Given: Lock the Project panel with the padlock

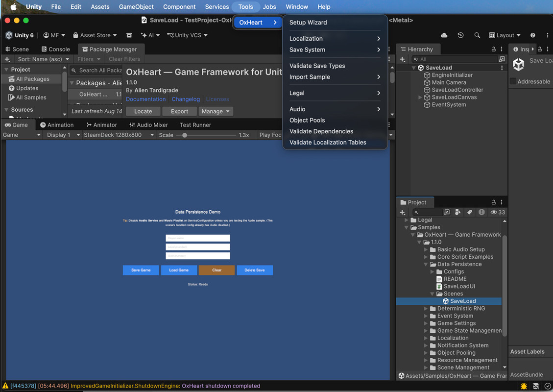Looking at the screenshot, I should click(x=494, y=202).
